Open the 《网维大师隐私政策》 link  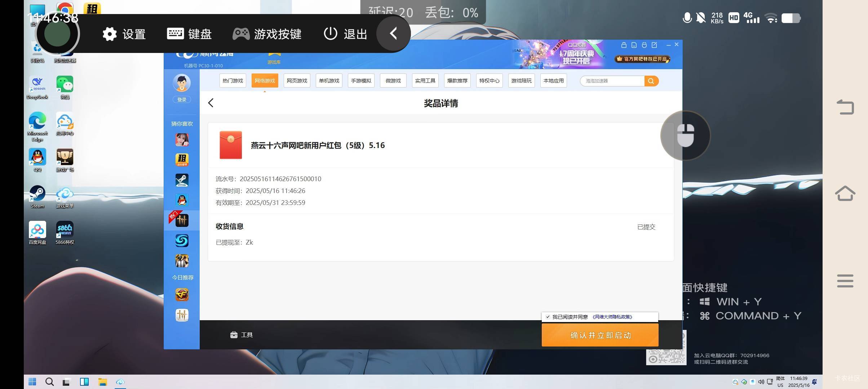pos(612,317)
